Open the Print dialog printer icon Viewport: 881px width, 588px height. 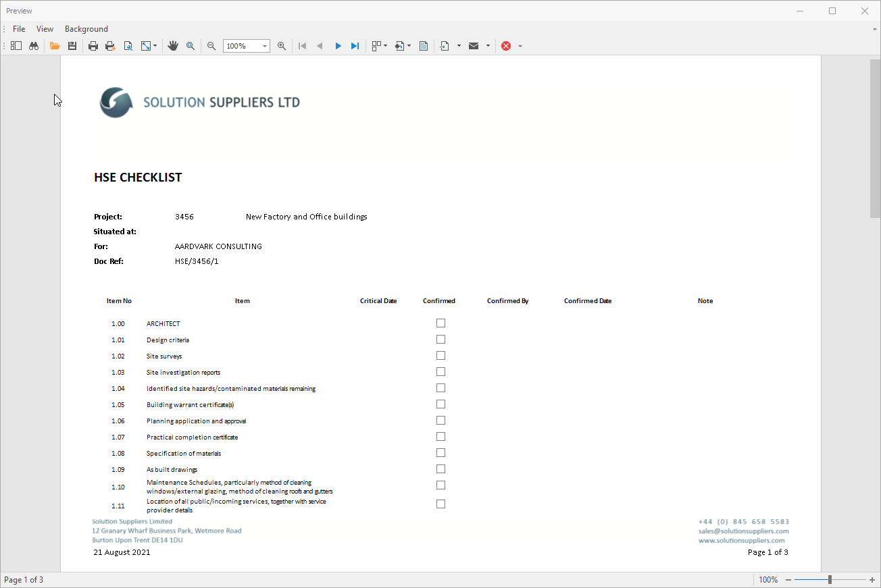93,46
